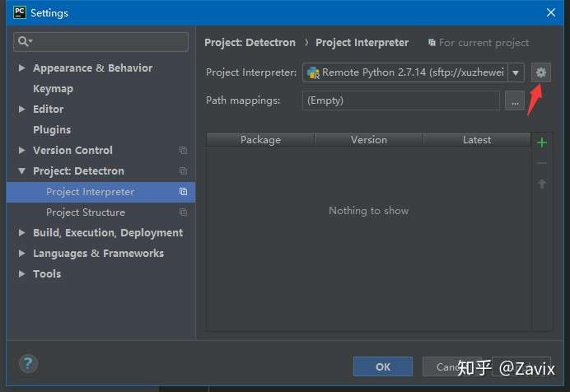Select the Version Control label

72,150
